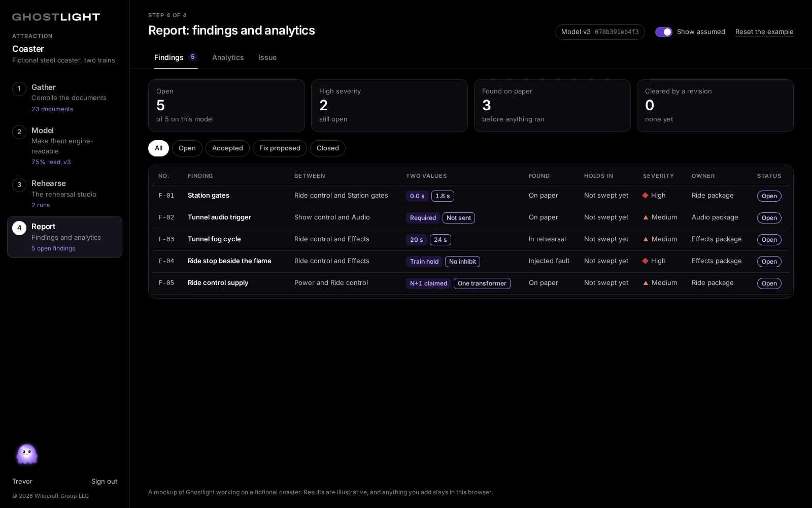Image resolution: width=812 pixels, height=508 pixels.
Task: Click the One transformer value chip
Action: coord(482,283)
